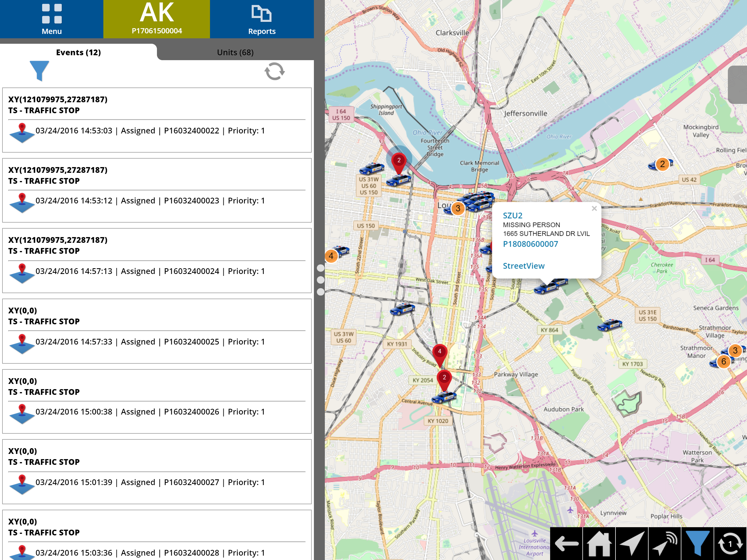Open orange cluster 2 near Mockingbird Valley

662,164
